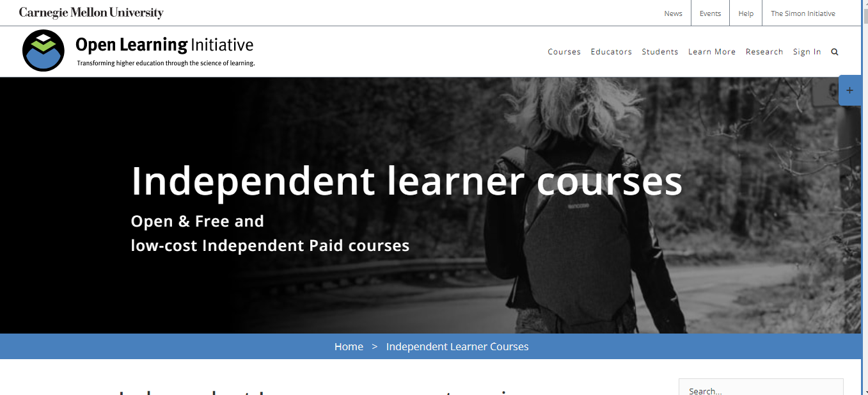Expand the Research menu

click(764, 52)
